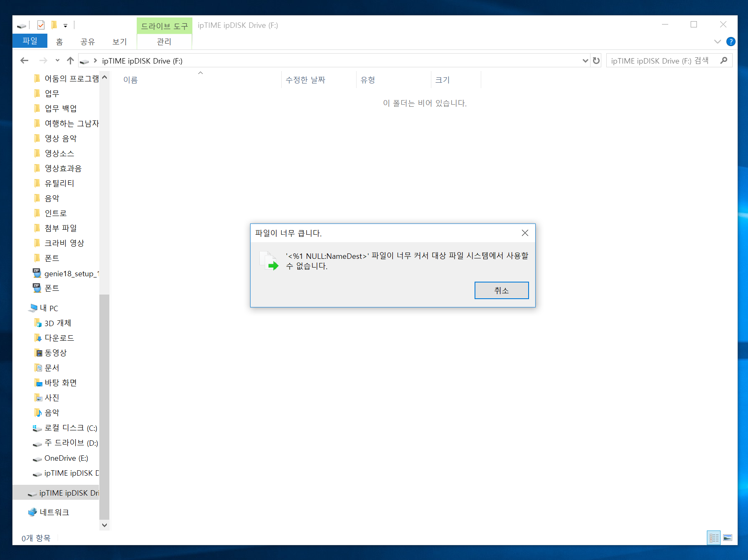Viewport: 748px width, 560px height.
Task: Switch to details view layout icon
Action: (x=714, y=538)
